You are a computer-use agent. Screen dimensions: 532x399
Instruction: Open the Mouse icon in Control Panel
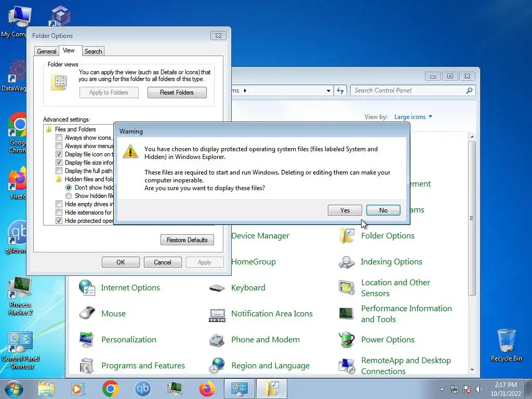(87, 313)
